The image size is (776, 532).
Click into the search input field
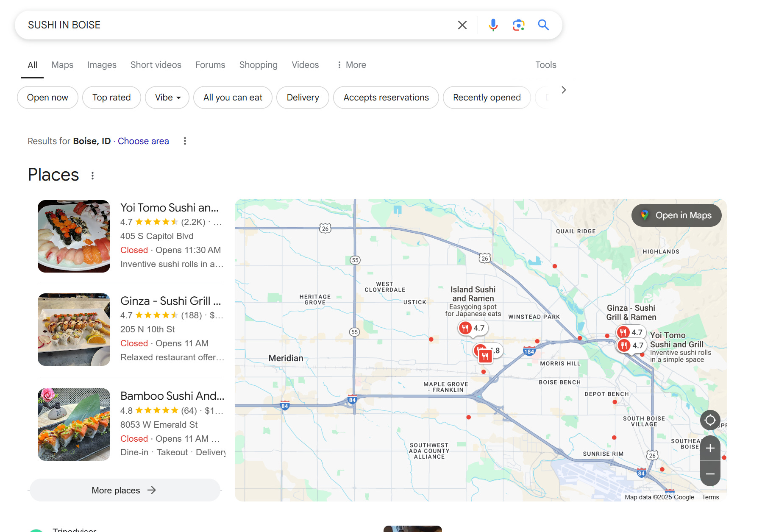[237, 25]
